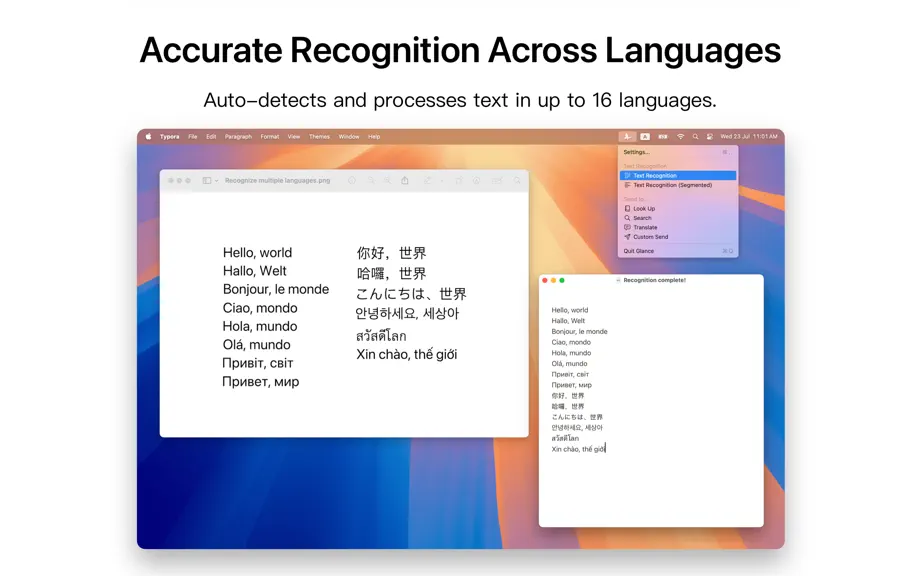The image size is (922, 576).
Task: Click the Recognize multiple languages.png window title
Action: [x=278, y=180]
